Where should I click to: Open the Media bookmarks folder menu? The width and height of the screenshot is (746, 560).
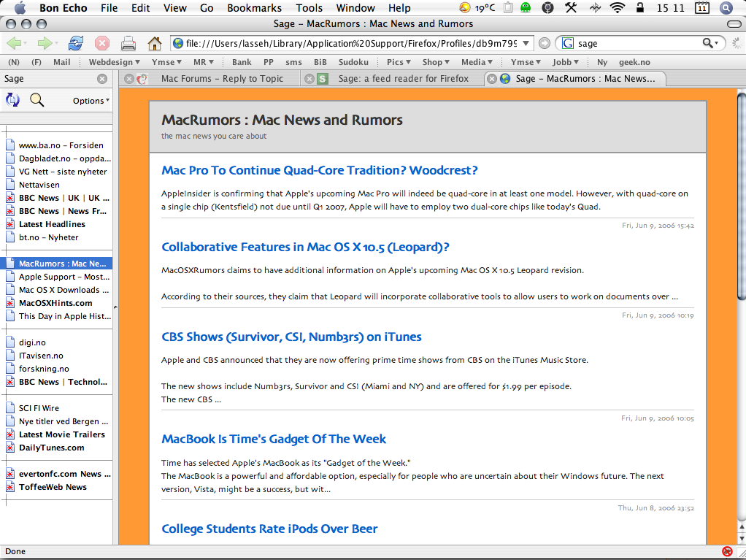pyautogui.click(x=477, y=62)
